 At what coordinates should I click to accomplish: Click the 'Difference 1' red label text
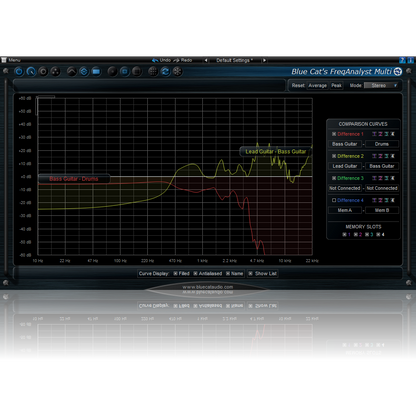(x=350, y=134)
